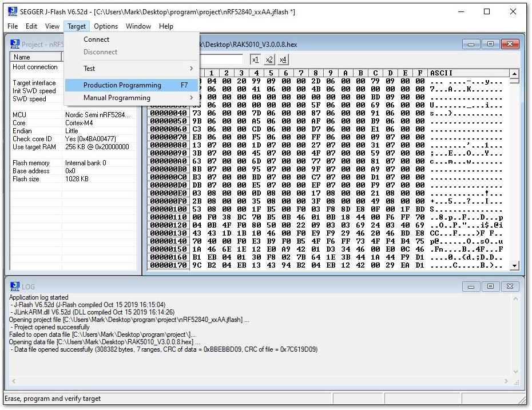This screenshot has width=532, height=410.
Task: Click hex view scroll down arrow
Action: [x=514, y=265]
